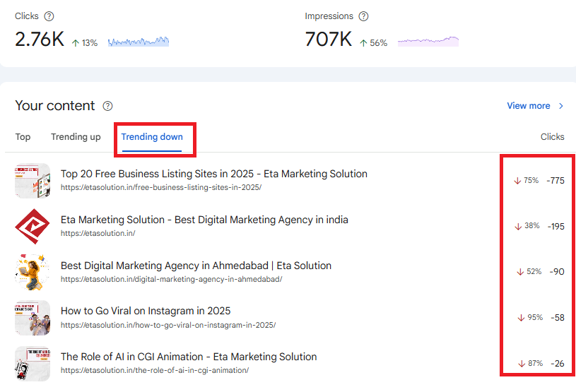Click the Clicks metric label beside 2.76K
The height and width of the screenshot is (392, 576).
(x=26, y=16)
